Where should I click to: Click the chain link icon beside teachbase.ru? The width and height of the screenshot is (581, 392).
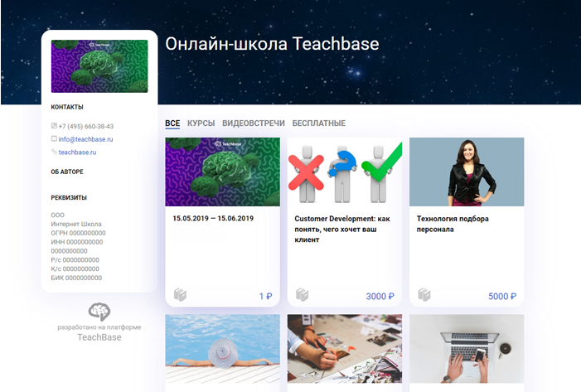(x=54, y=152)
